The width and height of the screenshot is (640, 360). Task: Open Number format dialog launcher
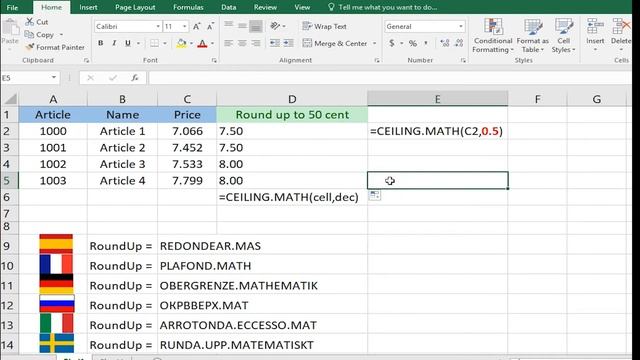point(463,60)
